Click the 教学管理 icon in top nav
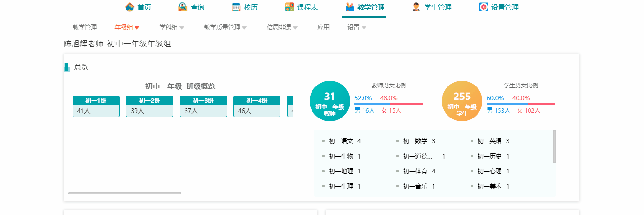 (350, 7)
